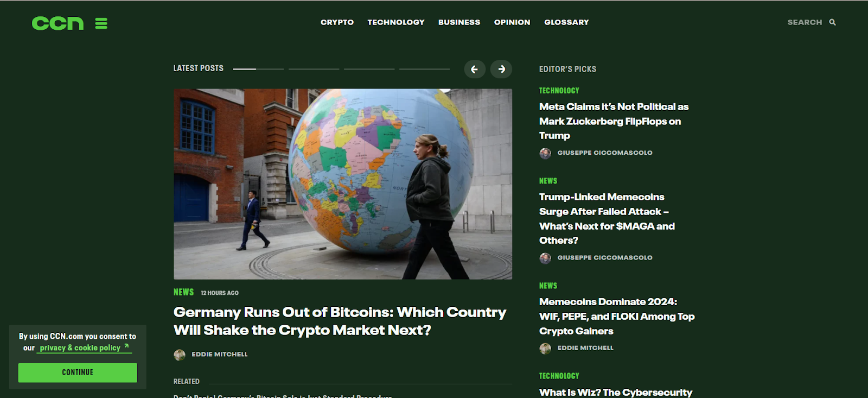Click Giuseppe's avatar under Memecoins Surge article
This screenshot has width=868, height=398.
click(x=545, y=258)
